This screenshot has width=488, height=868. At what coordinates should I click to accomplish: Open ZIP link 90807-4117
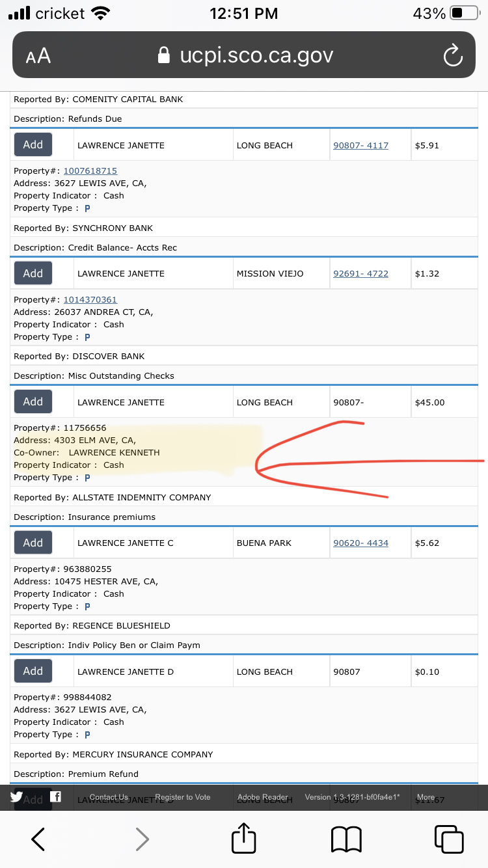(x=360, y=145)
